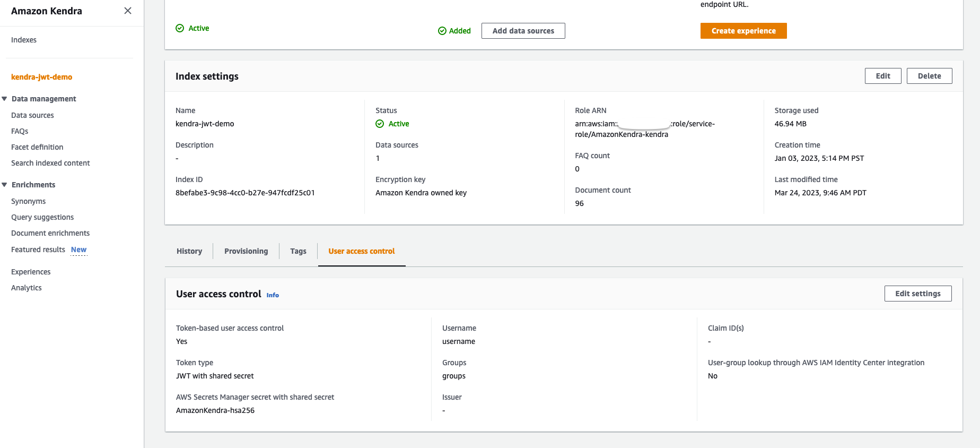Click the Add data sources button
The image size is (980, 448).
click(523, 31)
